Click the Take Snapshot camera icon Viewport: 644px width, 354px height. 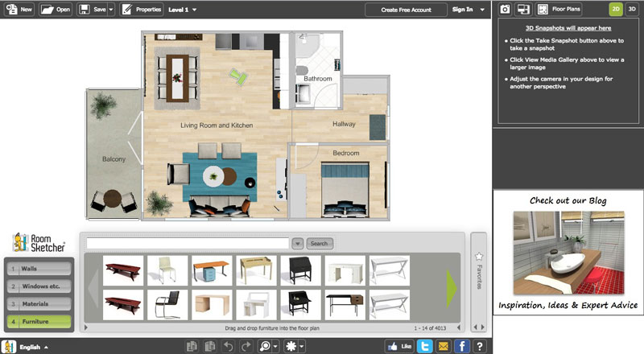(506, 10)
